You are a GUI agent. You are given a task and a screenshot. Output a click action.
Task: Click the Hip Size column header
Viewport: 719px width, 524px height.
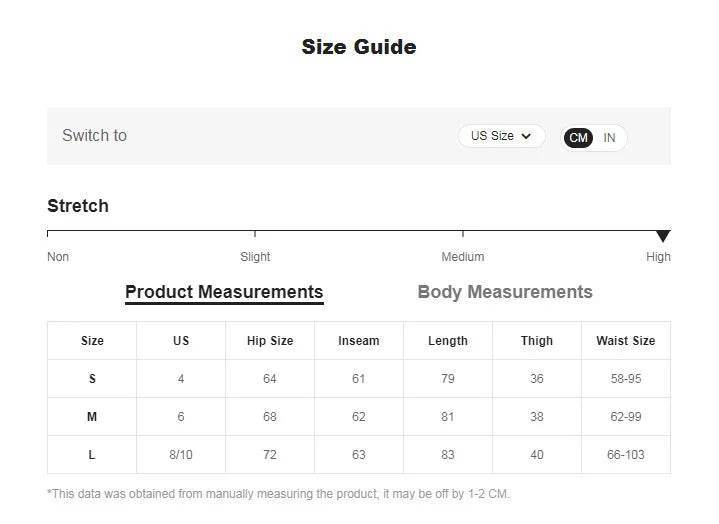(270, 341)
